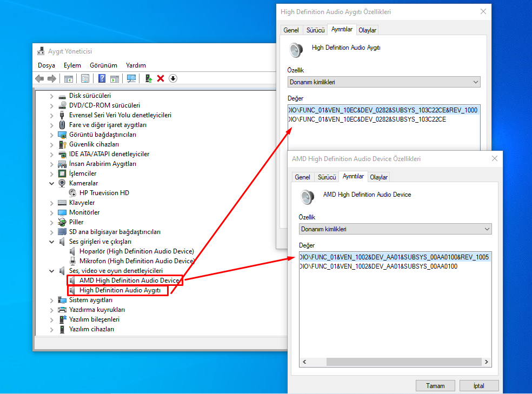The width and height of the screenshot is (532, 394).
Task: Click the Yazdırma kuyrukları printer icon
Action: tap(62, 310)
